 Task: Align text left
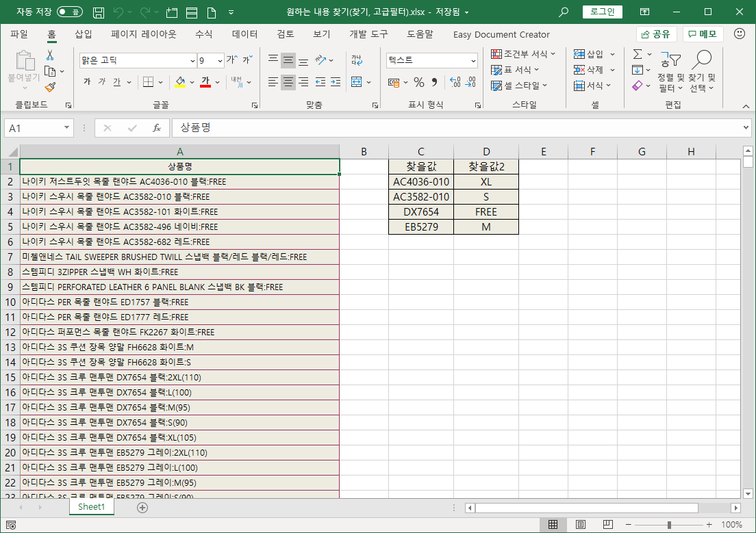[273, 82]
